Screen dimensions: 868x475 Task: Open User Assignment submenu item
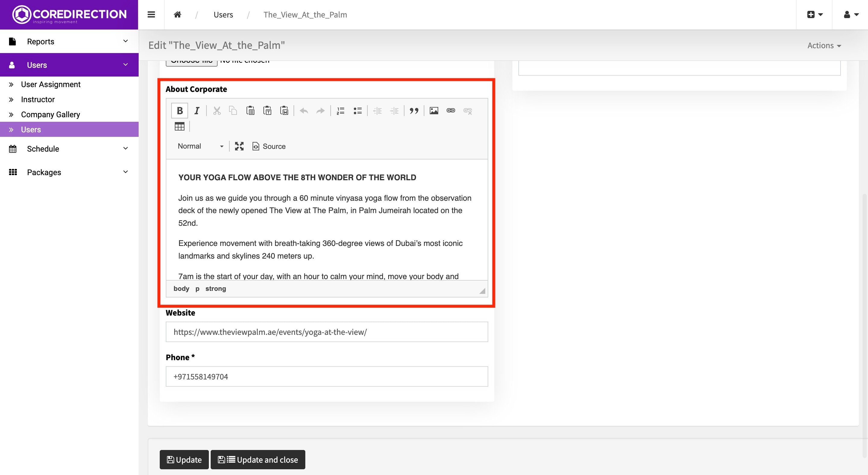pyautogui.click(x=51, y=84)
